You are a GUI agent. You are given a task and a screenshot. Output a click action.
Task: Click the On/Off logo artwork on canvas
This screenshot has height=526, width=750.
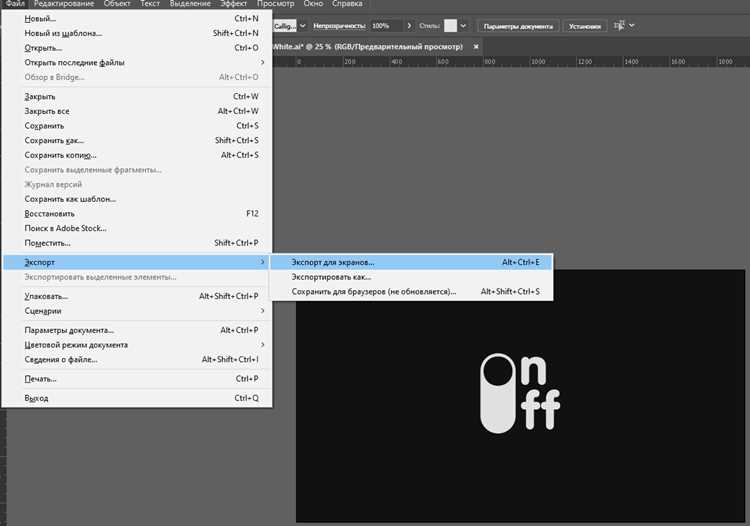pos(520,393)
